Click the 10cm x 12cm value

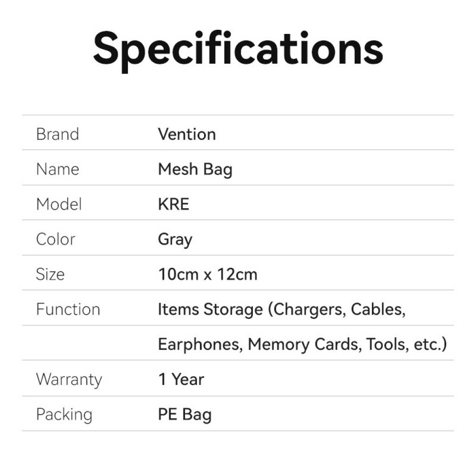[x=208, y=274]
